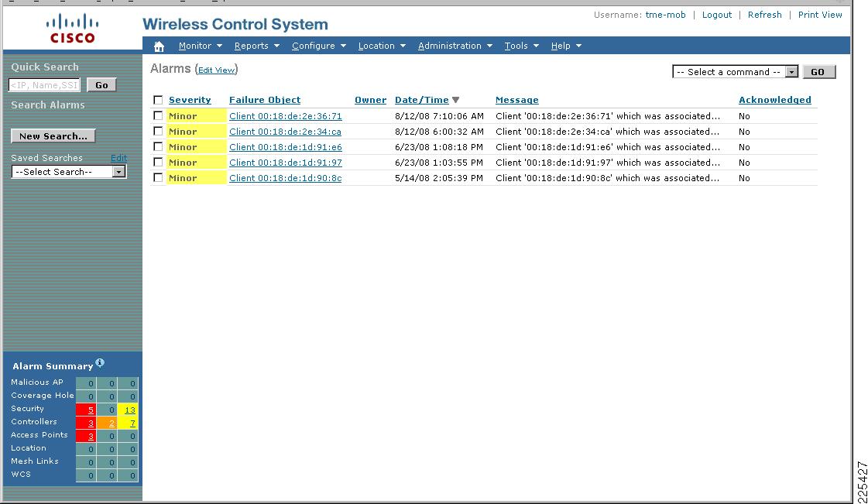Open Client 00:18:de:2e:34:ca link
Viewport: 868px width, 504px height.
[285, 132]
